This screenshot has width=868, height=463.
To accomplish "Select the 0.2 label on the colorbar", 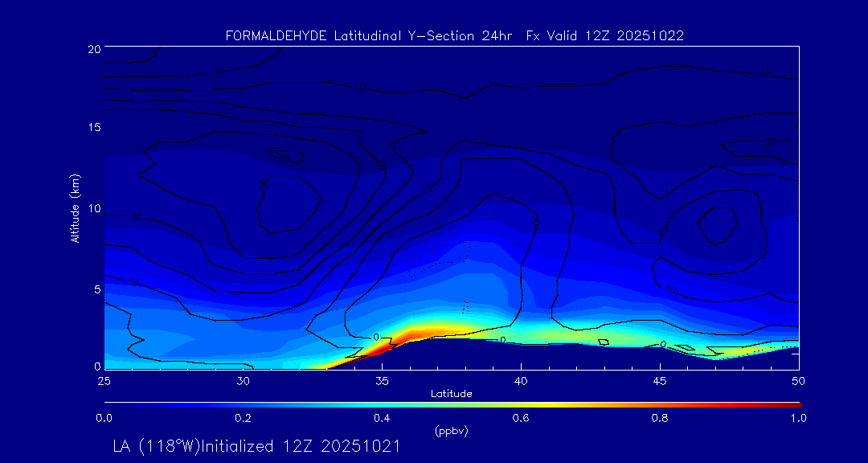I will point(243,418).
